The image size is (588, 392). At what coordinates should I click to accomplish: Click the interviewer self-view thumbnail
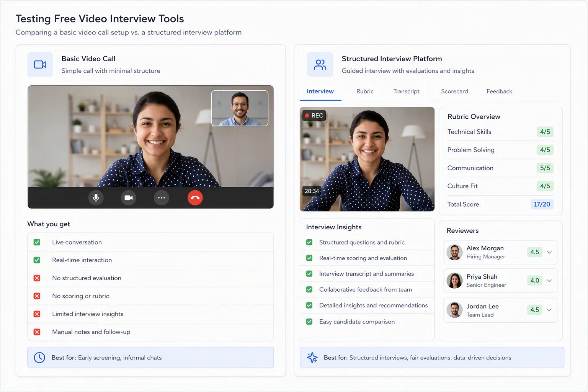pos(240,108)
